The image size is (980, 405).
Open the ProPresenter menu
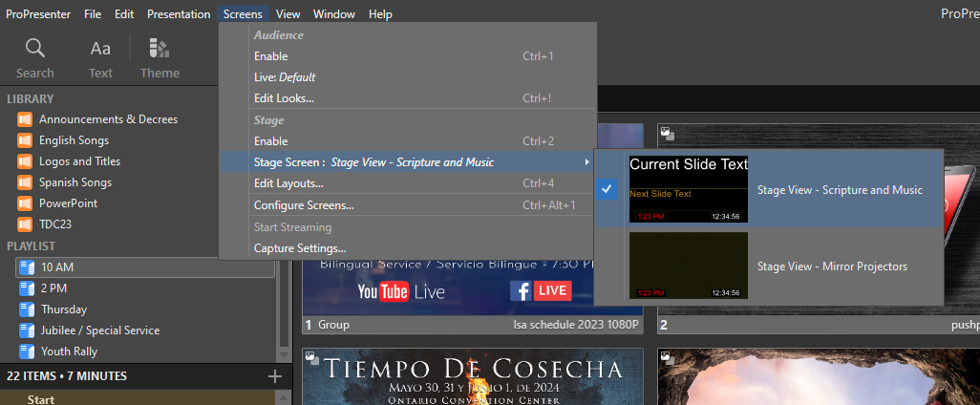pos(38,13)
